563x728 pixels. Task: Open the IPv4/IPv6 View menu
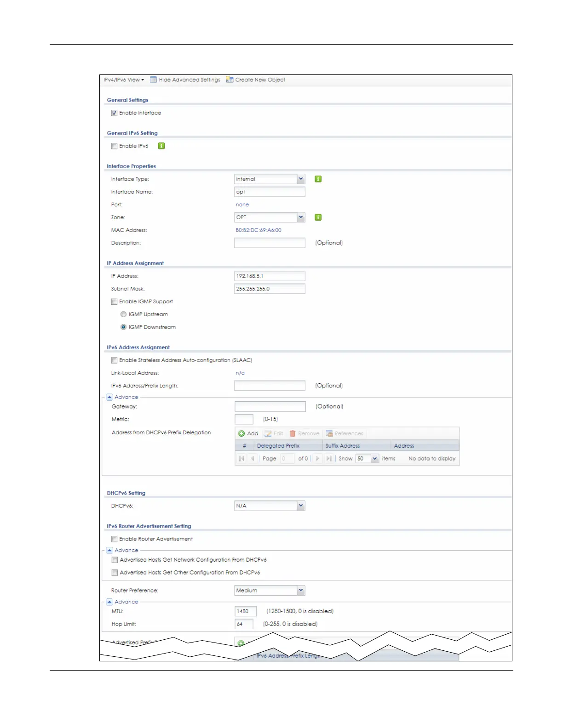(x=124, y=80)
